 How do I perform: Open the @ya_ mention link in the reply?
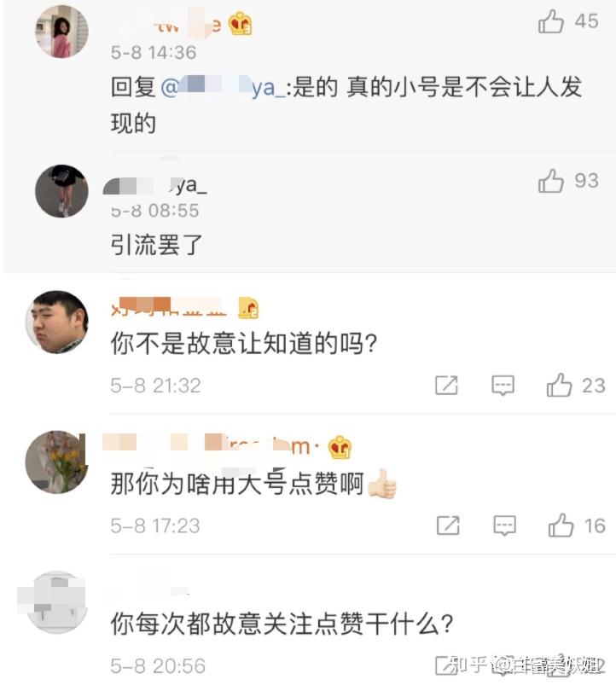pos(224,88)
